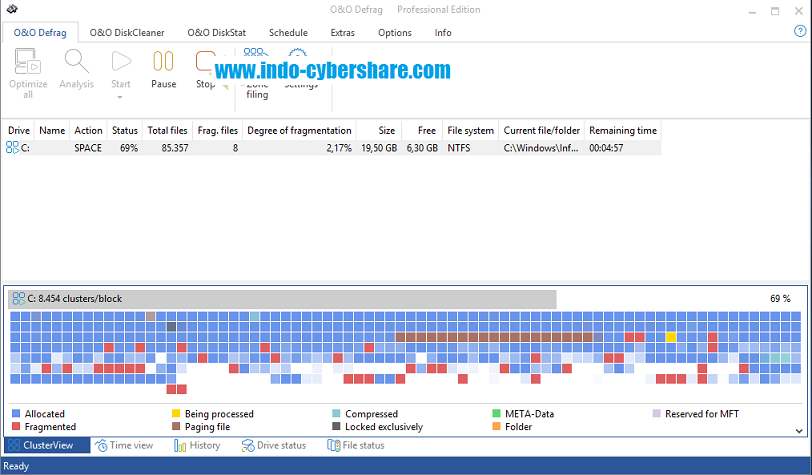Click the META-Data green swatch
The image size is (812, 475).
[x=496, y=413]
